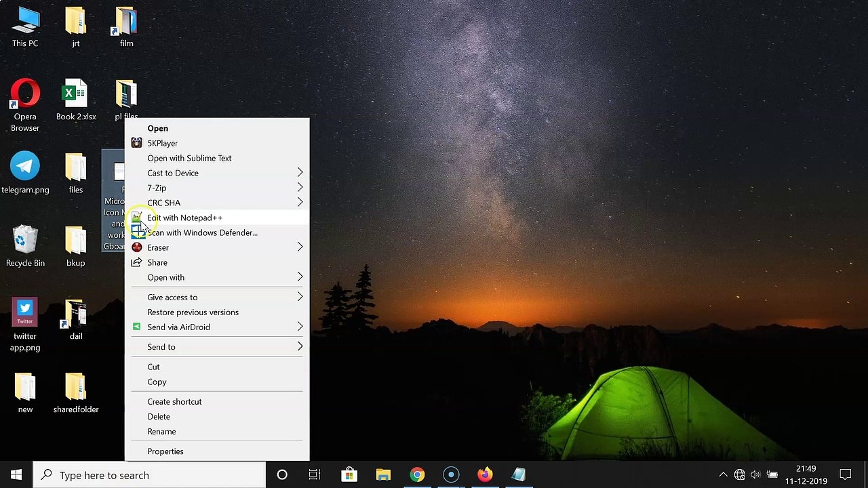Image resolution: width=868 pixels, height=488 pixels.
Task: Open Properties from the context menu
Action: [217, 451]
